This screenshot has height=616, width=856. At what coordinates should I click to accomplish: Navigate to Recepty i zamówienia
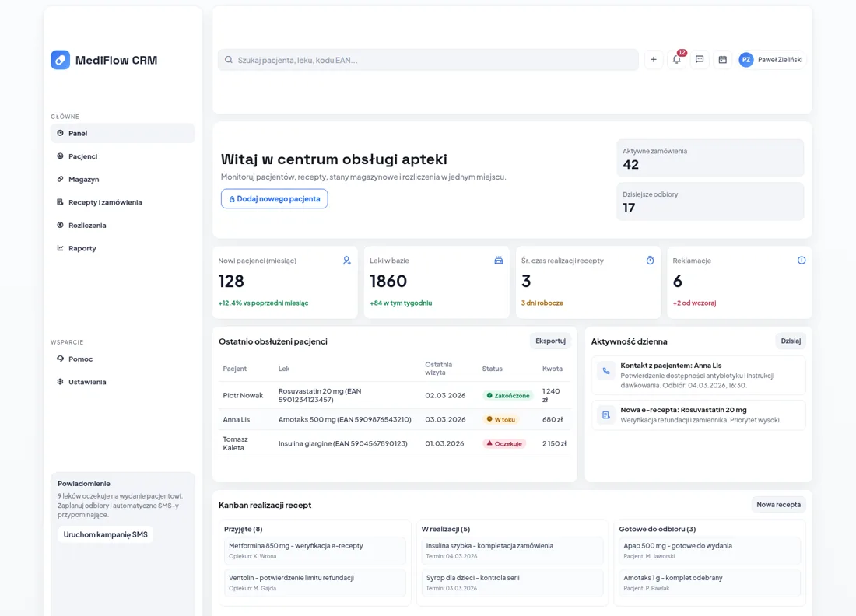point(123,202)
